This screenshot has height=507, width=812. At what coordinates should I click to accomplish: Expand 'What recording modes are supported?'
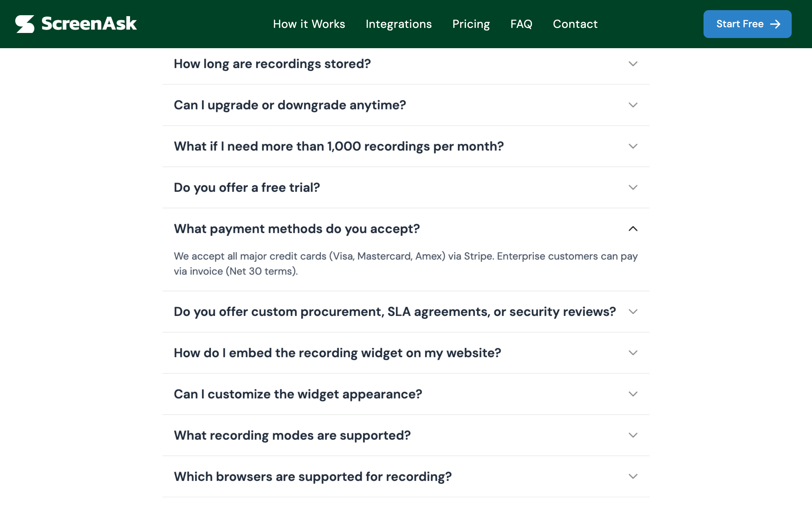(x=292, y=436)
